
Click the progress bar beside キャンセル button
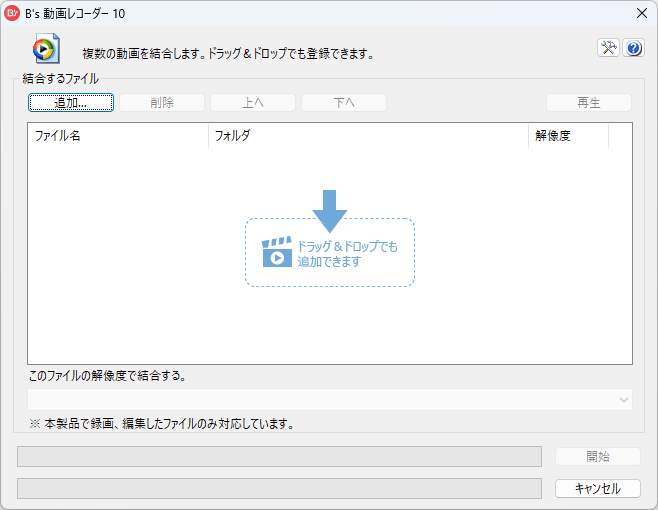click(x=280, y=489)
